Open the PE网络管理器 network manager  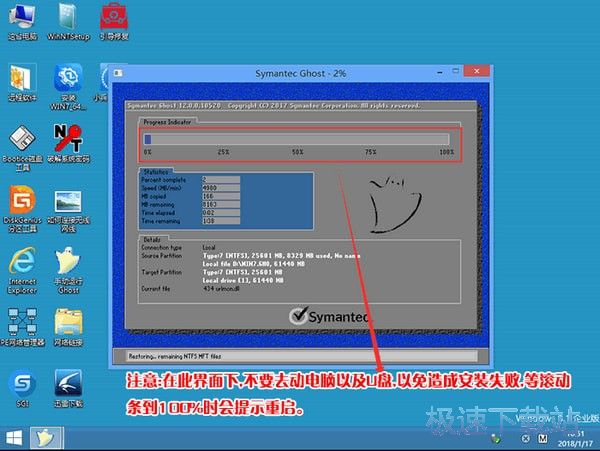point(22,322)
